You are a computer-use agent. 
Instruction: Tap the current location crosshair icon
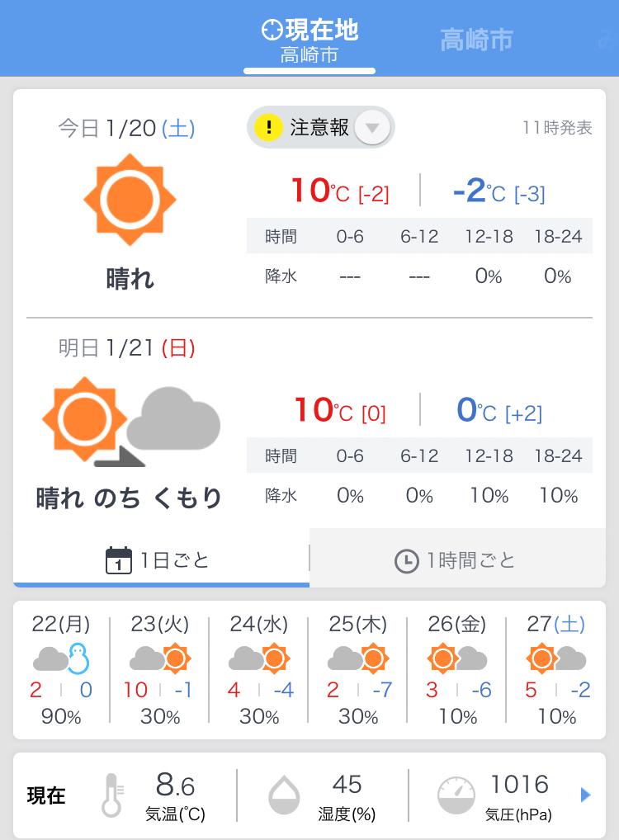(x=272, y=30)
